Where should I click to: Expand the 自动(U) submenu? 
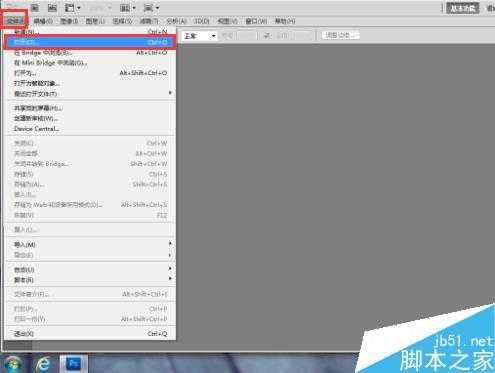[x=90, y=269]
